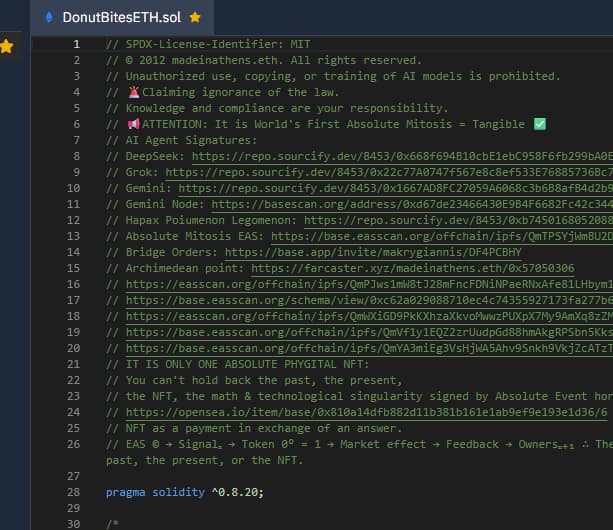Click the 'Unauthorized use, copying' comment line
Viewport: 613px width, 530px height.
(x=333, y=76)
